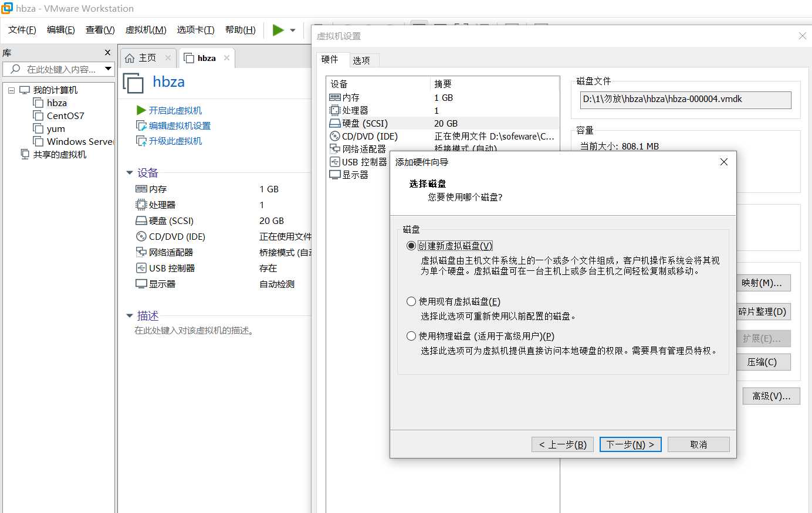Open the 帮助(H) menu
Screen dimensions: 812x513
tap(241, 30)
